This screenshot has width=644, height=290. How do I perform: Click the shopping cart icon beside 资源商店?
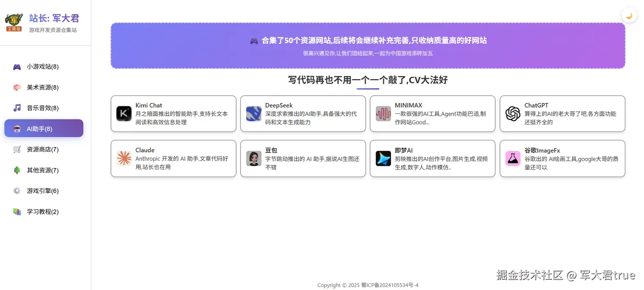coord(17,150)
